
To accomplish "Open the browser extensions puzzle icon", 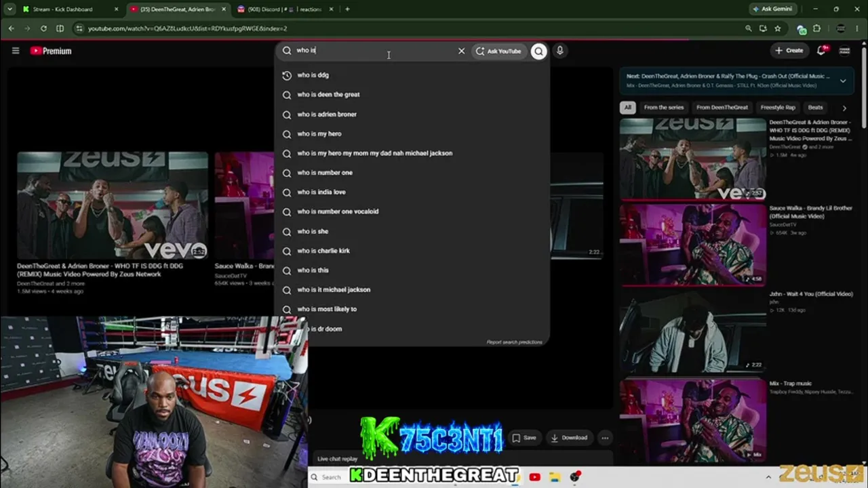I will coord(816,28).
